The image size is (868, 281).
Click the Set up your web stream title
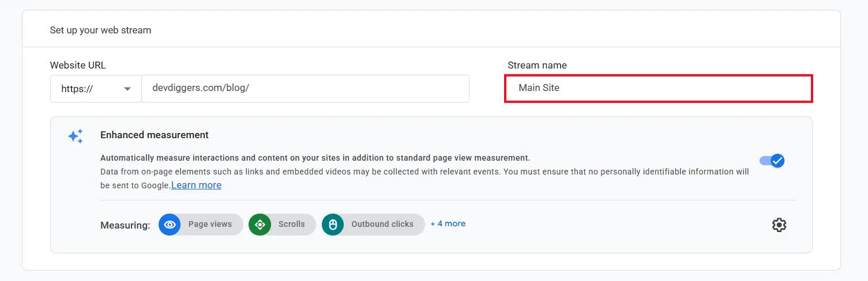[100, 30]
